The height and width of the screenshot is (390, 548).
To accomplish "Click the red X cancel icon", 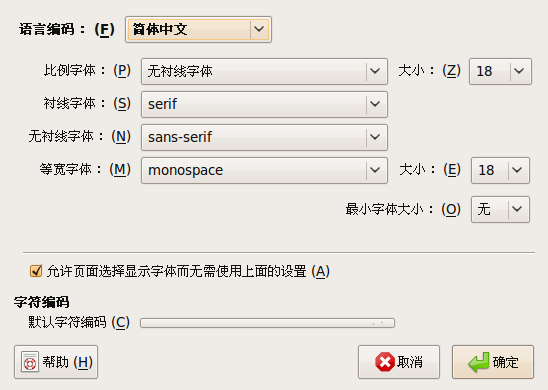I will 384,362.
